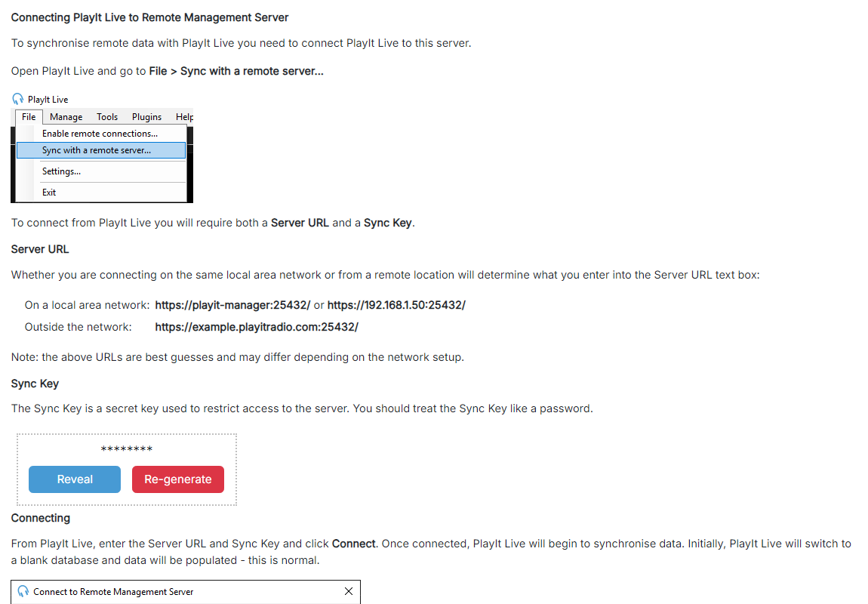This screenshot has width=868, height=604.
Task: Click the Connecting section heading
Action: click(41, 518)
